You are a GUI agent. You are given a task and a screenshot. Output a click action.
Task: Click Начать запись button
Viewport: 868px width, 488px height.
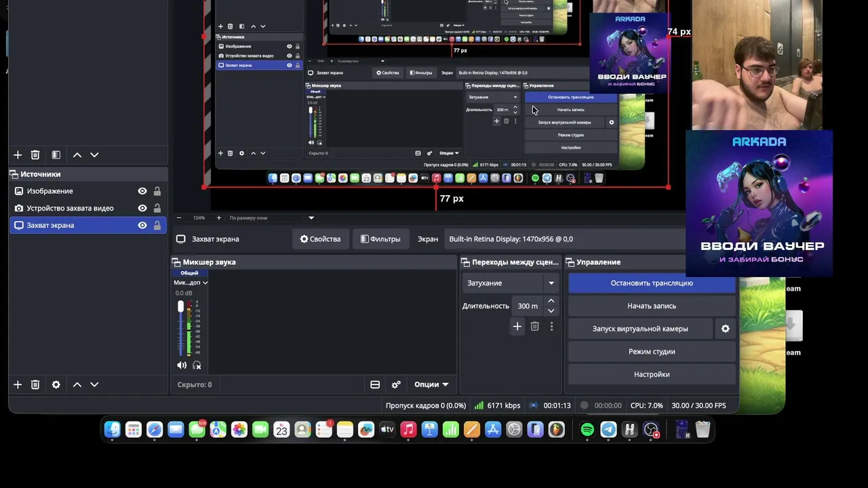(652, 306)
